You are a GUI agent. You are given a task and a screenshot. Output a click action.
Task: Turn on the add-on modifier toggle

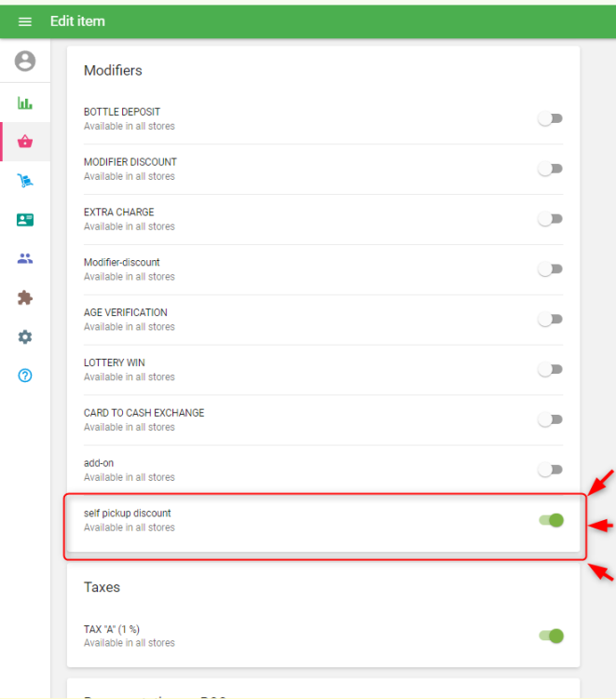pyautogui.click(x=551, y=470)
